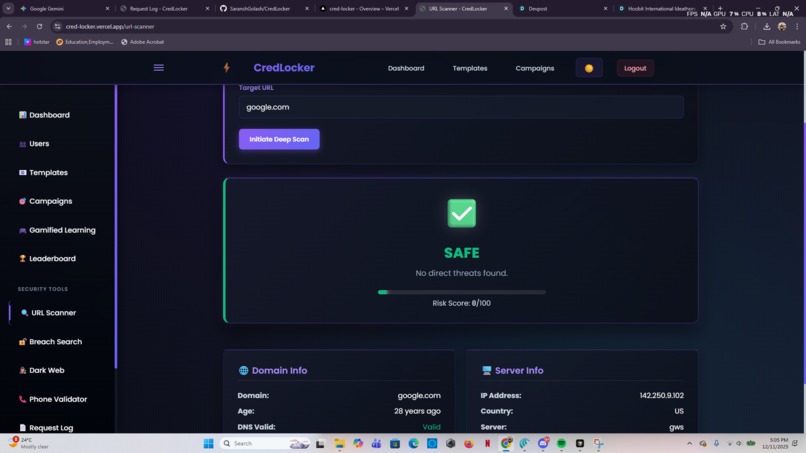The height and width of the screenshot is (453, 806).
Task: Open browser extensions puzzle icon
Action: tap(744, 26)
